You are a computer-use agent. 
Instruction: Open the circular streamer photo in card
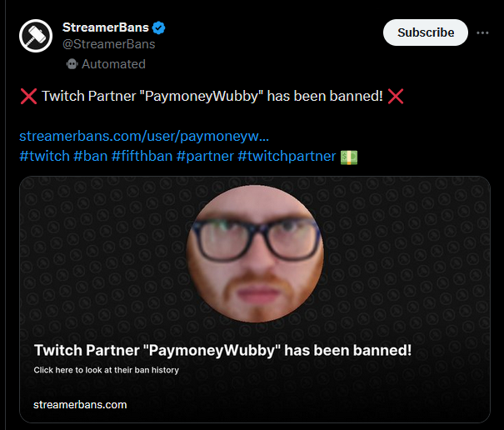(255, 254)
